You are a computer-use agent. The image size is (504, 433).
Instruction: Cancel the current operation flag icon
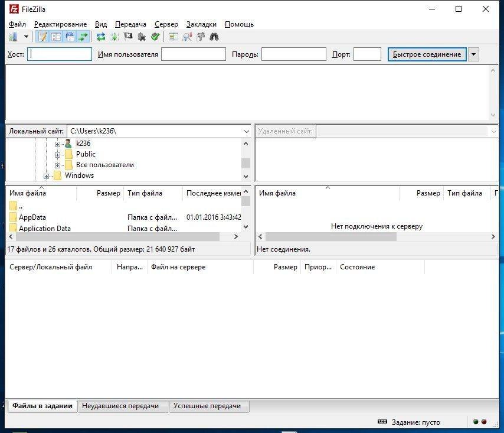pos(128,37)
